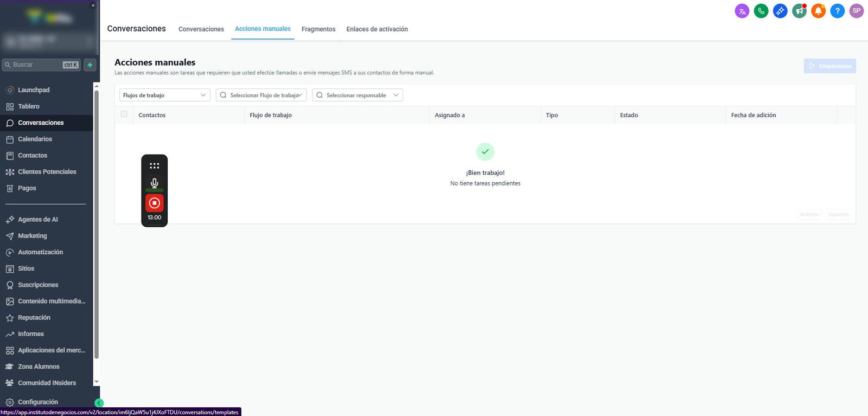Screen dimensions: 868x416
Task: Click the sidebar scrollbar down arrow
Action: 97,382
